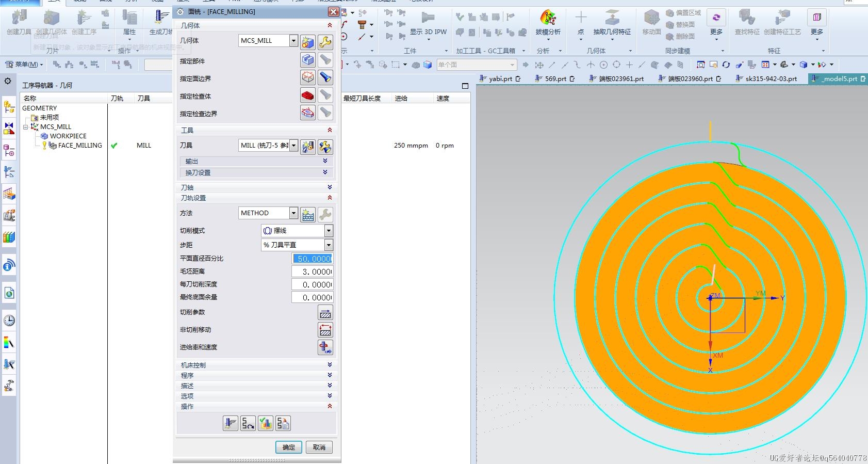
Task: Click 显示 3D IPW ribbon icon
Action: click(428, 23)
